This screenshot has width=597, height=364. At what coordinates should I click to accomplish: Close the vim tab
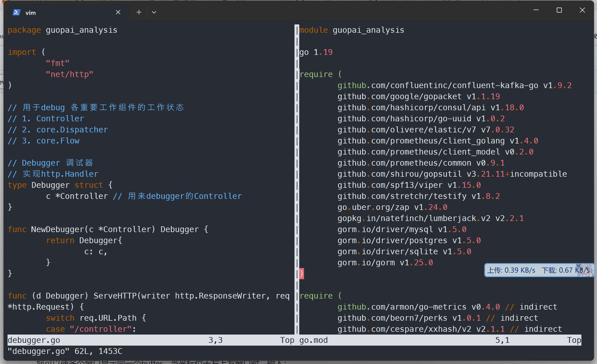pos(118,12)
